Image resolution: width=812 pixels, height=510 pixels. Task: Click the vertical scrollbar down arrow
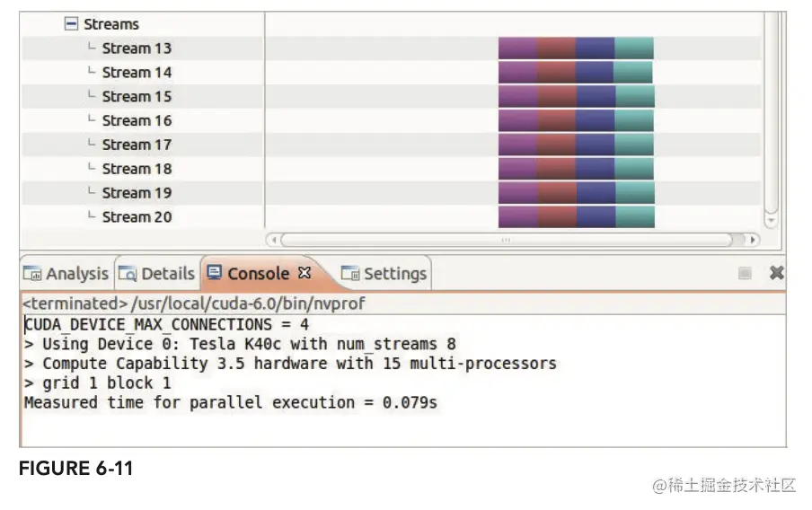pos(770,220)
